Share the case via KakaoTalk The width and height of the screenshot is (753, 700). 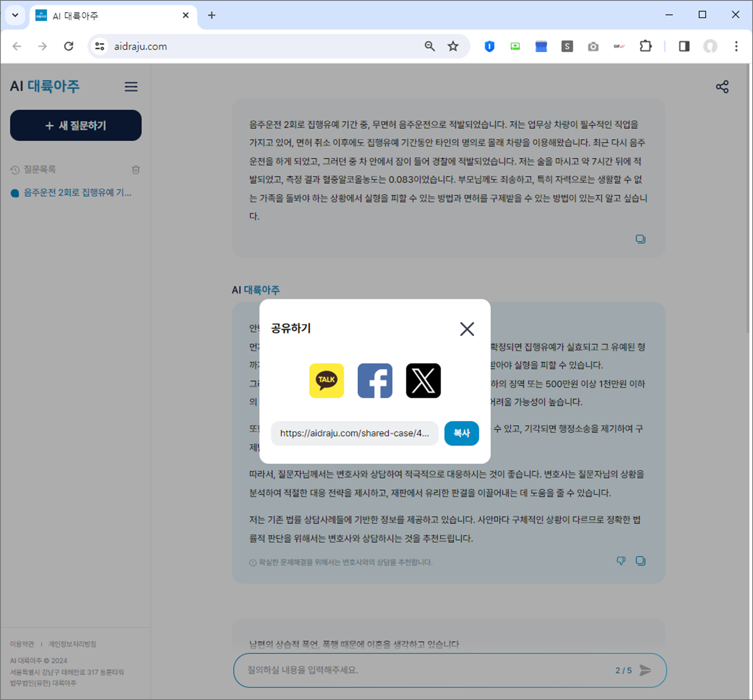pyautogui.click(x=326, y=381)
